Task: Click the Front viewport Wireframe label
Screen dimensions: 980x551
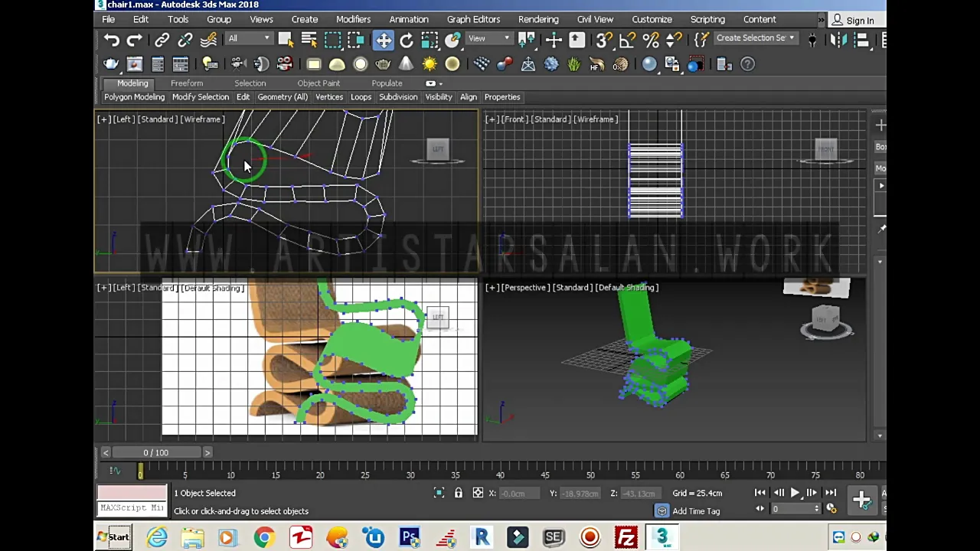Action: (596, 119)
